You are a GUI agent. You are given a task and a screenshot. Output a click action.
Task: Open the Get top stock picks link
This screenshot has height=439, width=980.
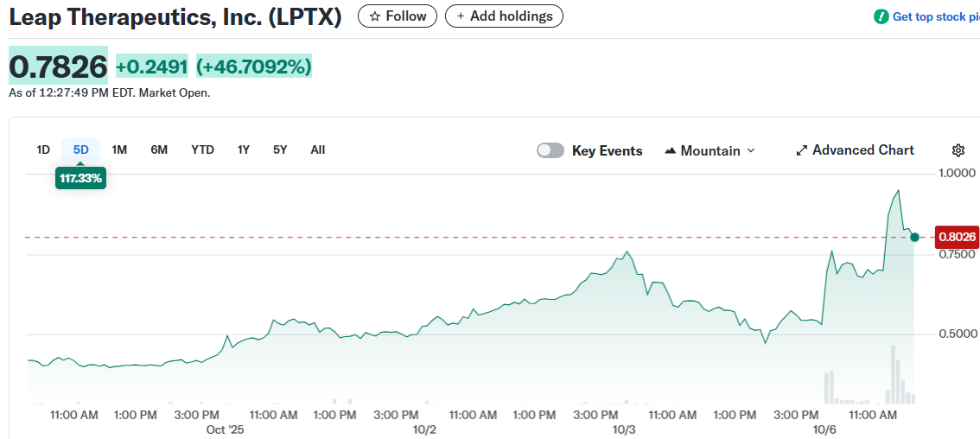[x=935, y=16]
